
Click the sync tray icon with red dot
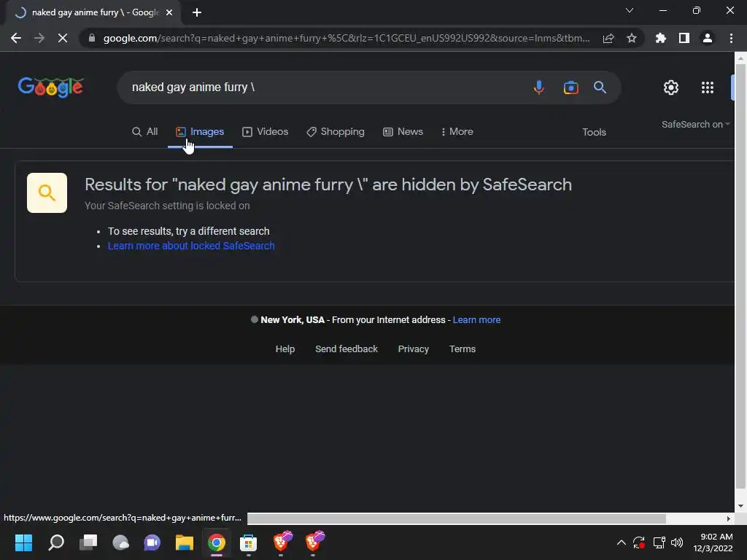coord(639,542)
